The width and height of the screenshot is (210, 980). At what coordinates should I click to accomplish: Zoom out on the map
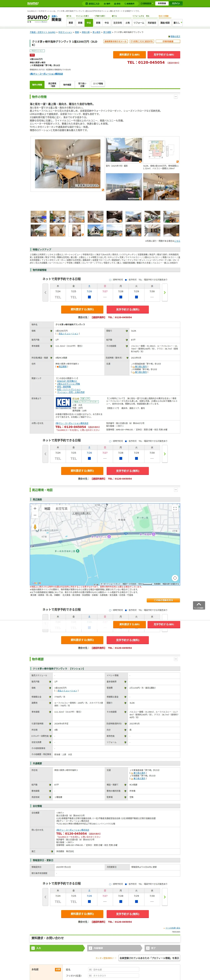point(35,515)
